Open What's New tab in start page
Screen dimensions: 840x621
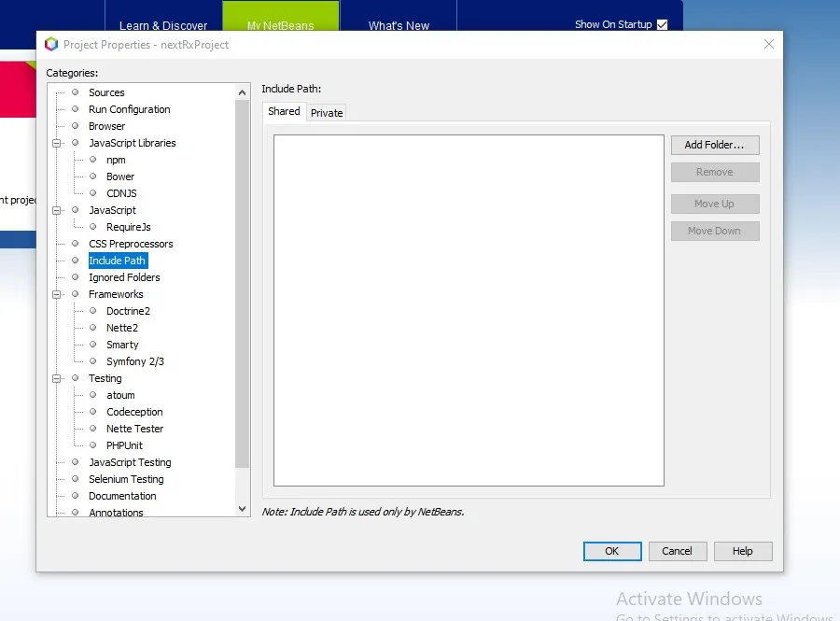click(x=399, y=25)
